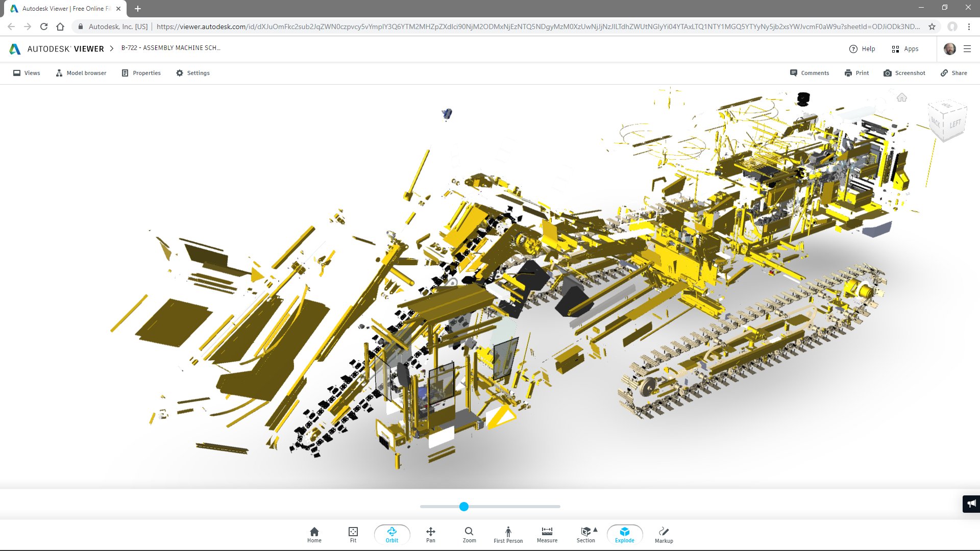This screenshot has height=551, width=980.
Task: Open the Views panel
Action: (26, 73)
